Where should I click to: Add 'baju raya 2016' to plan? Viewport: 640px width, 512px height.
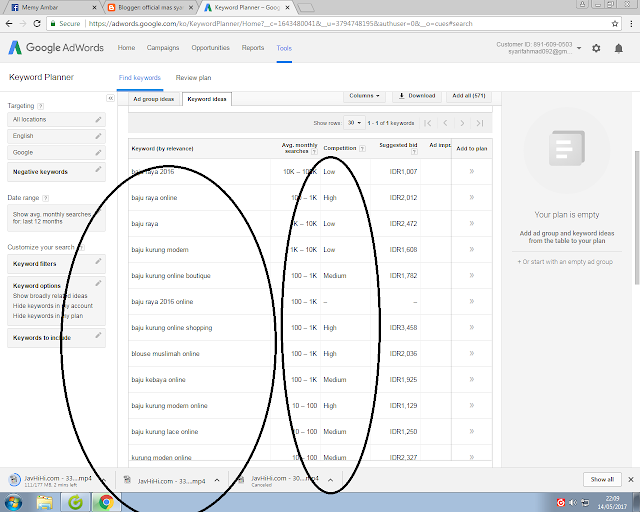[x=471, y=171]
